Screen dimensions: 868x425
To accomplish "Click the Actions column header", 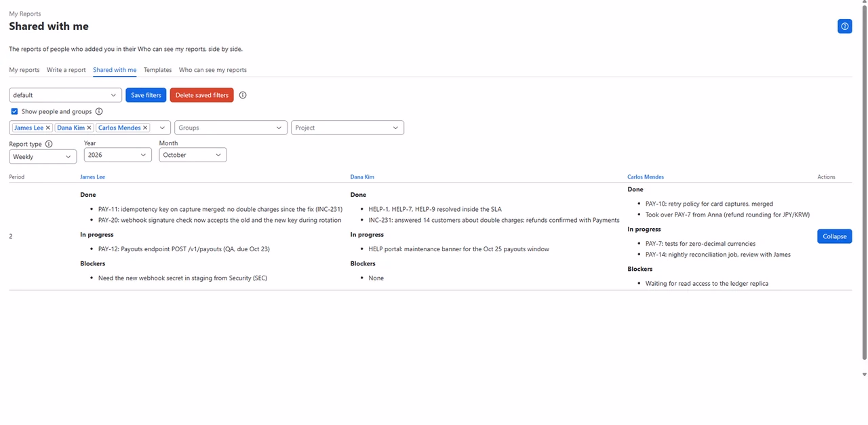I will click(827, 177).
